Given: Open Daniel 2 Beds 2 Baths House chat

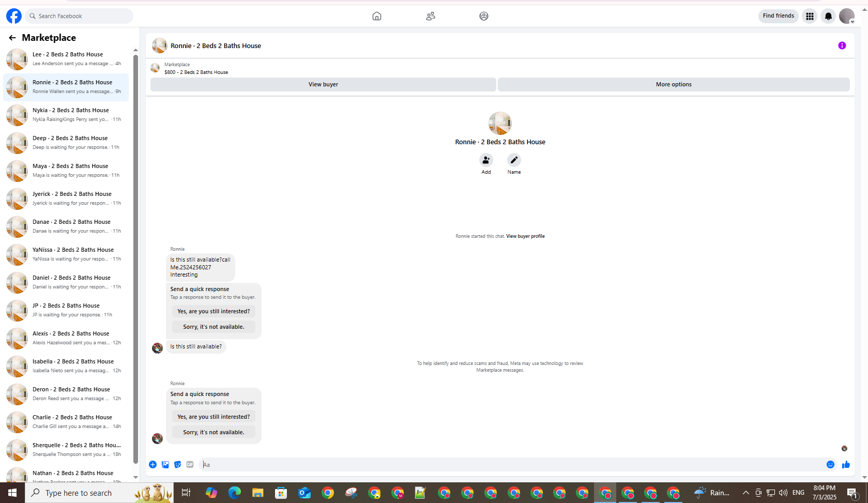Looking at the screenshot, I should pos(66,283).
